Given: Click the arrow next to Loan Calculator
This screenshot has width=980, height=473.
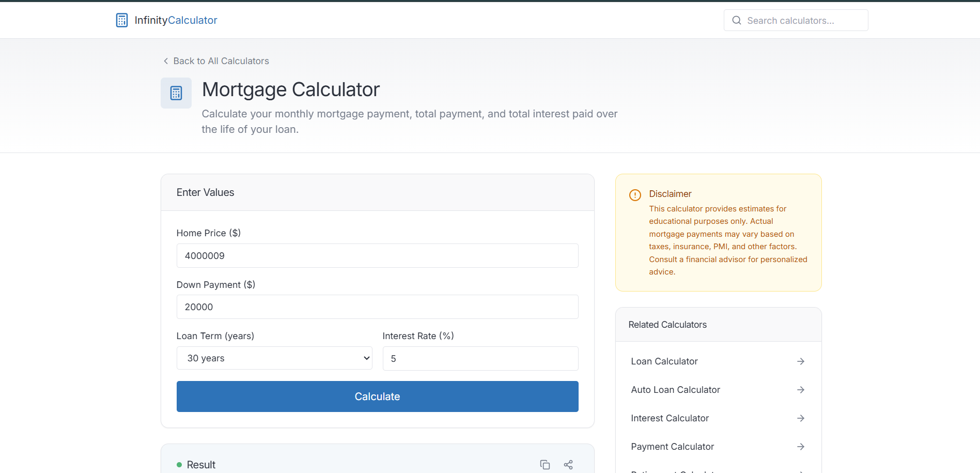Looking at the screenshot, I should 801,361.
